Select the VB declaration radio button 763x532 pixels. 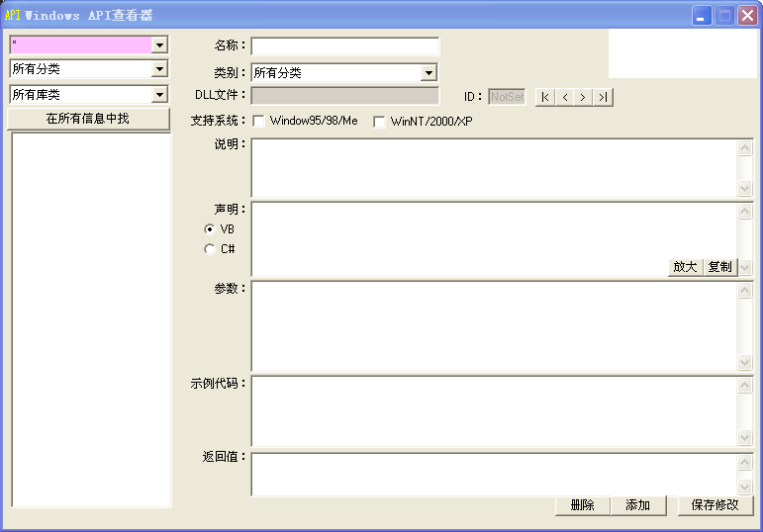(x=209, y=228)
